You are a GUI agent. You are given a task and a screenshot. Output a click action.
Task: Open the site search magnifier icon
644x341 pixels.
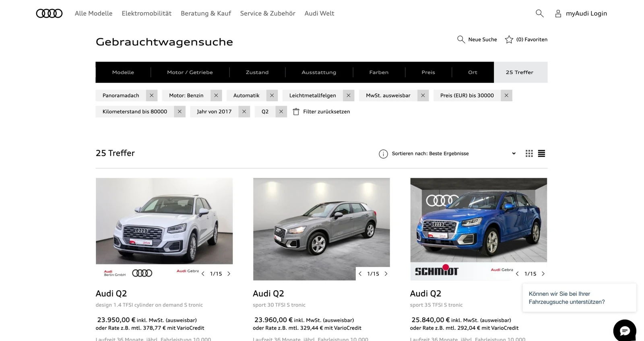[x=539, y=13]
